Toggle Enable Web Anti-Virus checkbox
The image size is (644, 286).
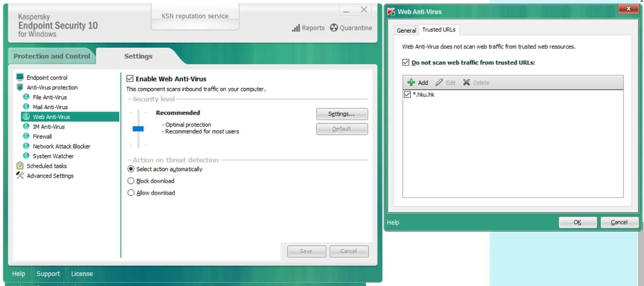[x=130, y=79]
